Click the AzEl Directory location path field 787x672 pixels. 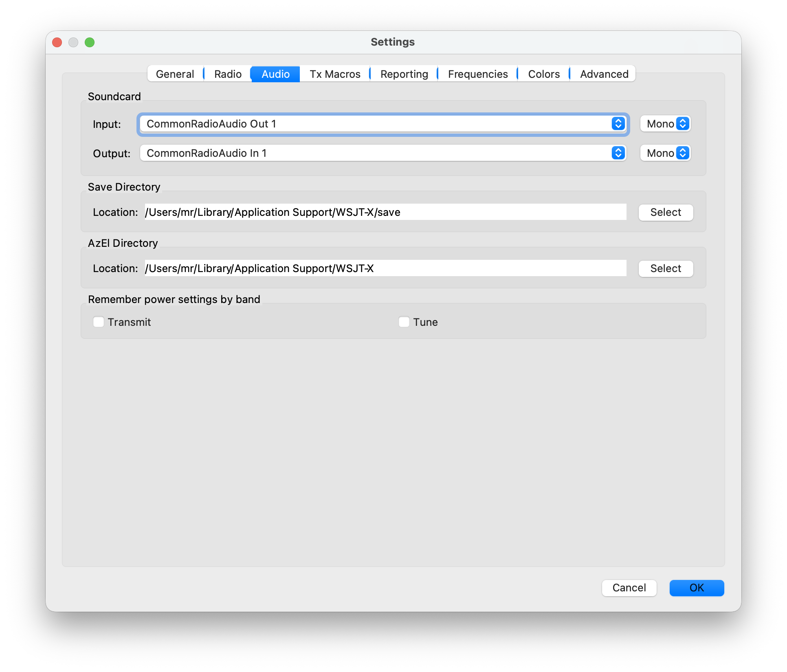tap(385, 268)
